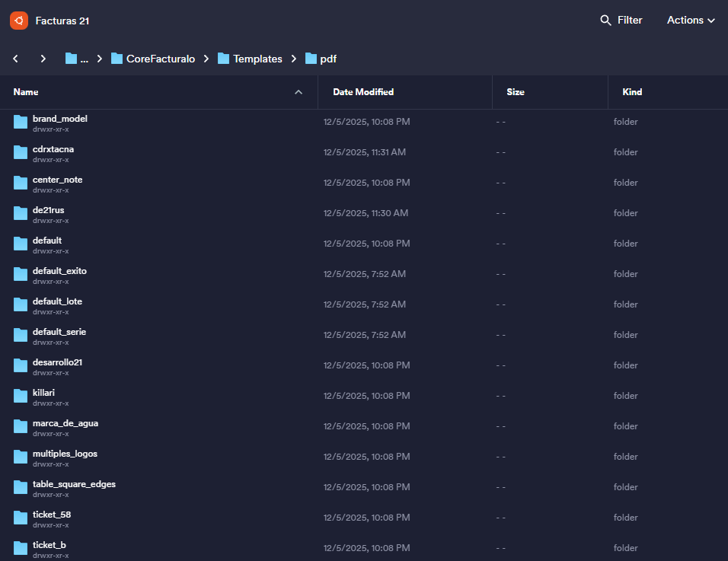Click the killari folder icon
The image size is (728, 561).
[x=21, y=396]
